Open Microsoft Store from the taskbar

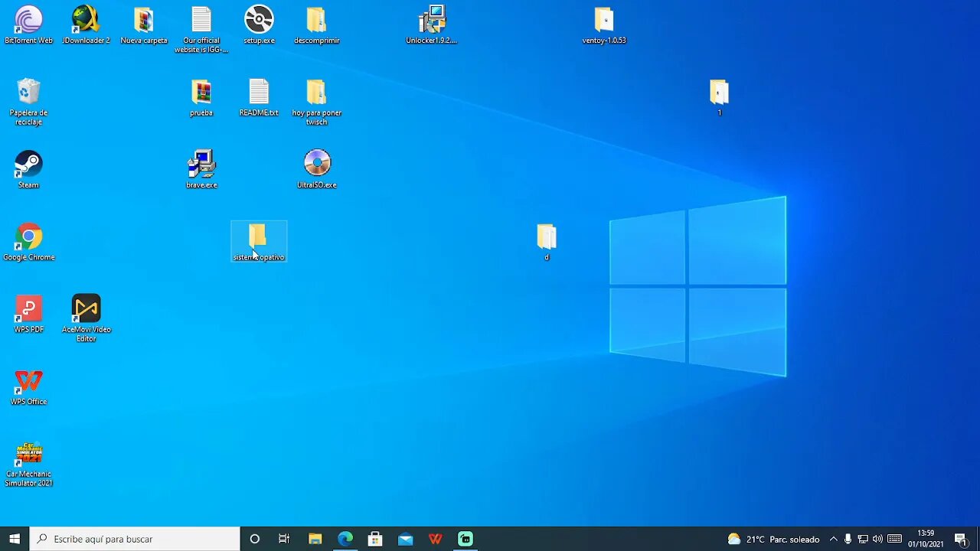click(375, 539)
